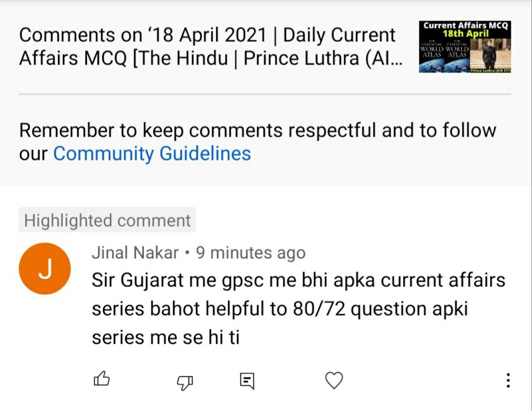
Task: Follow the Community Guidelines link
Action: point(152,153)
